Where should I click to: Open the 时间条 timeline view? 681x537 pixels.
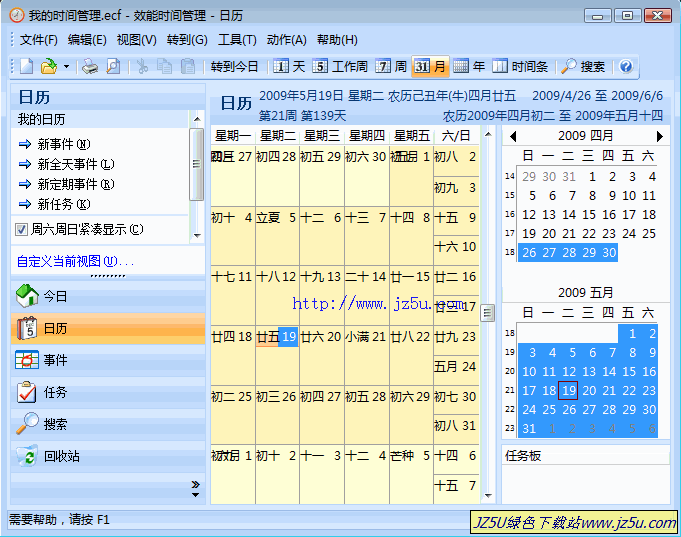coord(520,66)
